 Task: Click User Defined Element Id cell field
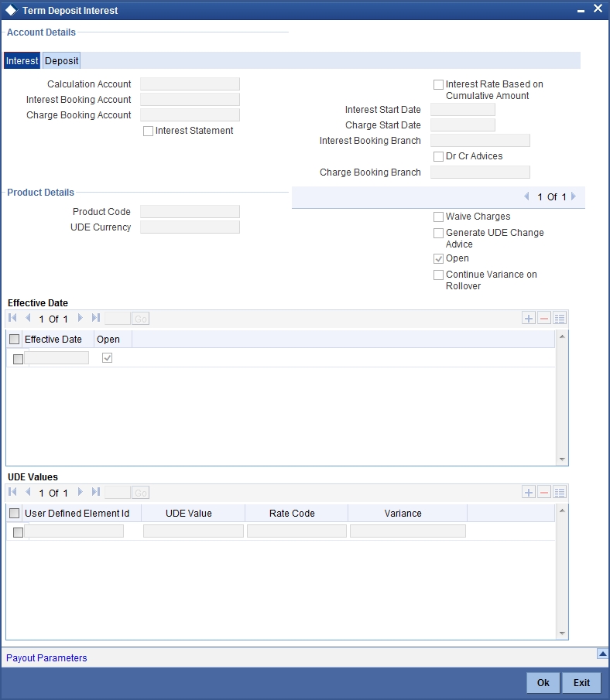click(74, 531)
